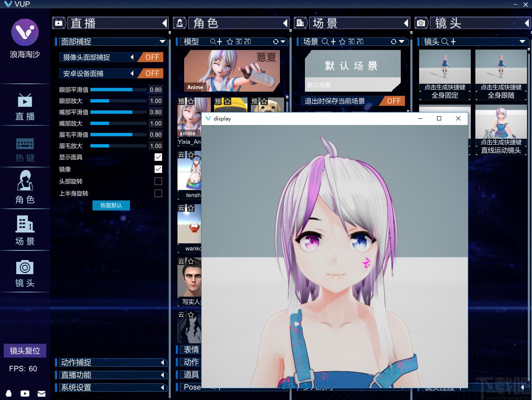Filter models by 2D
Viewport: 532px width, 400px height.
[247, 42]
